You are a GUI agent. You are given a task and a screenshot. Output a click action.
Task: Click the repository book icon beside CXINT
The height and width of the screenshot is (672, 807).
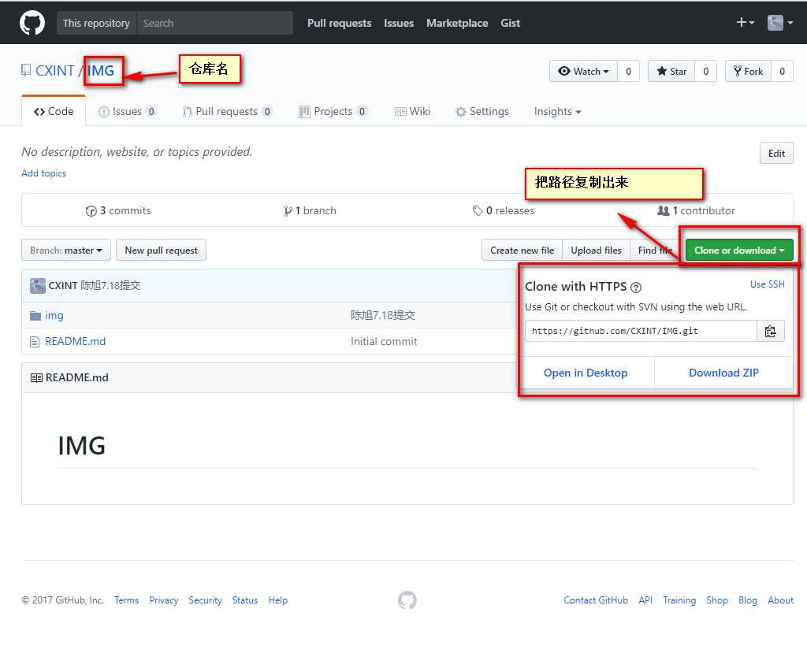[x=26, y=70]
